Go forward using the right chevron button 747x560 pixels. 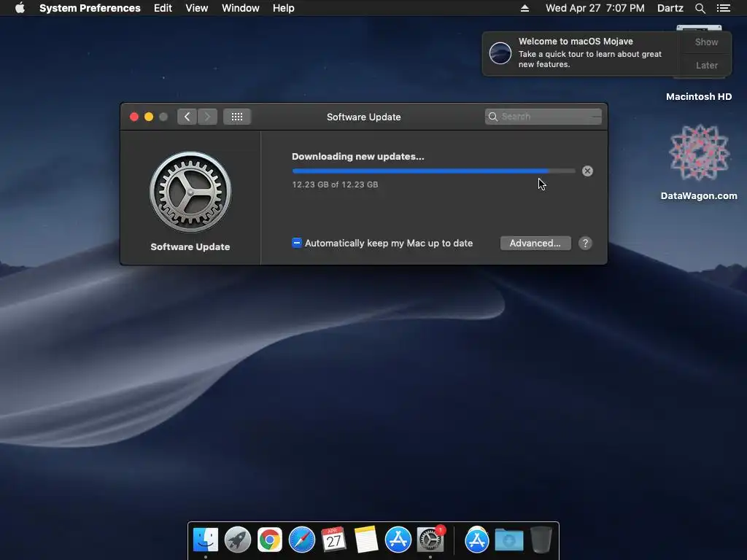coord(208,117)
